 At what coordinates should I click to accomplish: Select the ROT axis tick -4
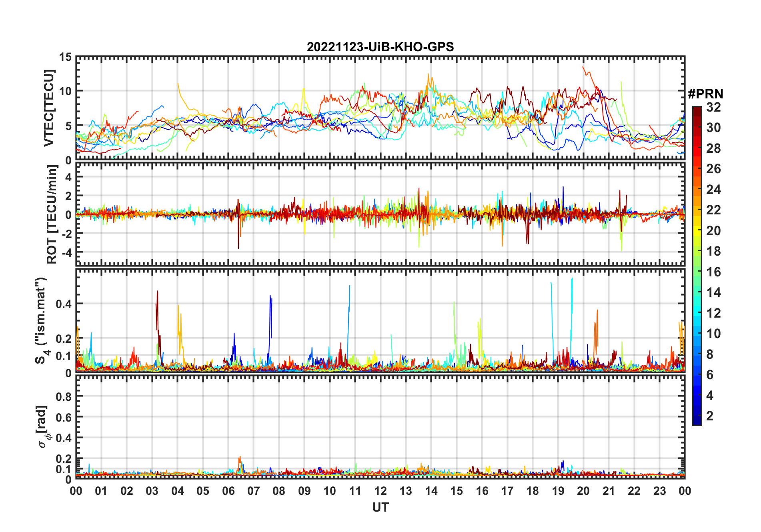click(x=66, y=252)
